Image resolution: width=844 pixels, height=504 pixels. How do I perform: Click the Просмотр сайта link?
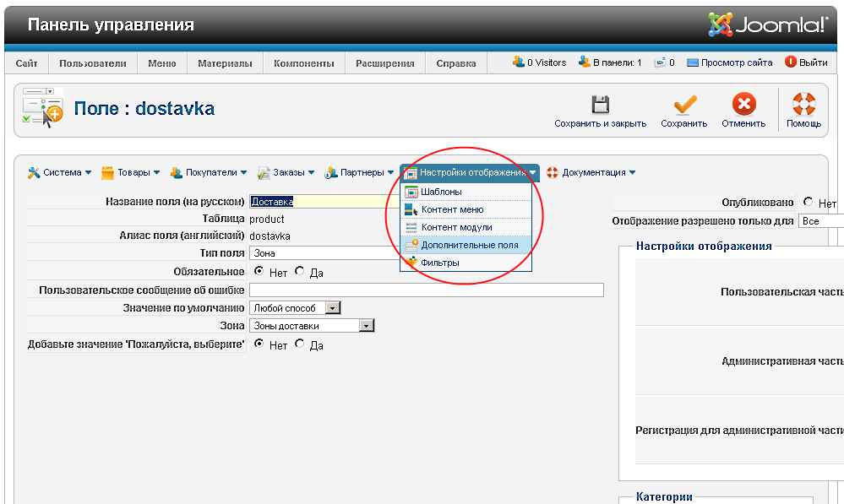point(737,62)
